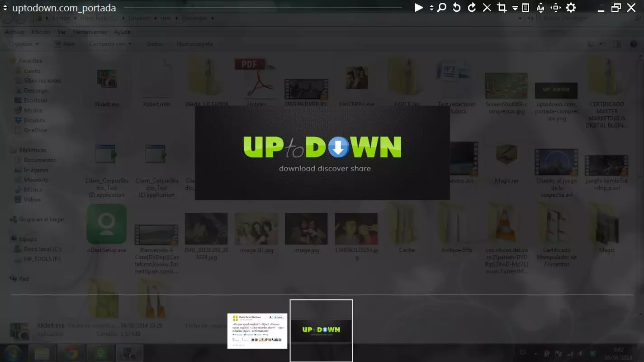Click the File Explorer taskbar icon
The image size is (644, 362).
tap(42, 353)
